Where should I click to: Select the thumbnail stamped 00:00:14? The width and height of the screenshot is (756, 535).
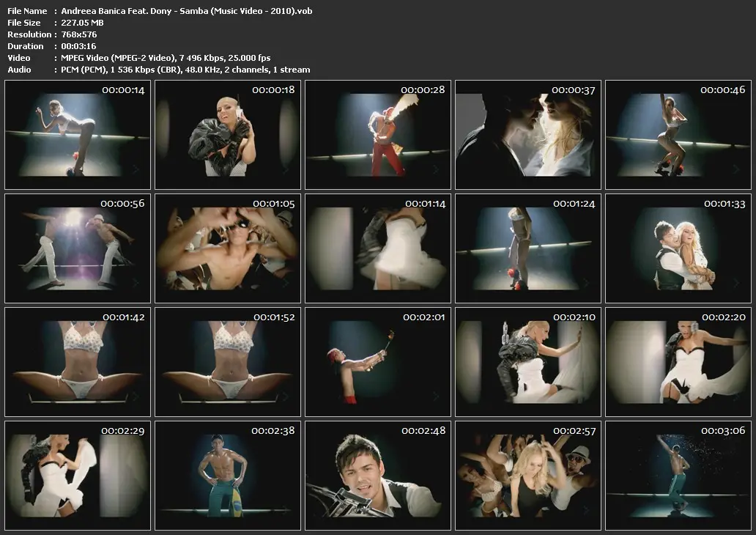click(78, 135)
